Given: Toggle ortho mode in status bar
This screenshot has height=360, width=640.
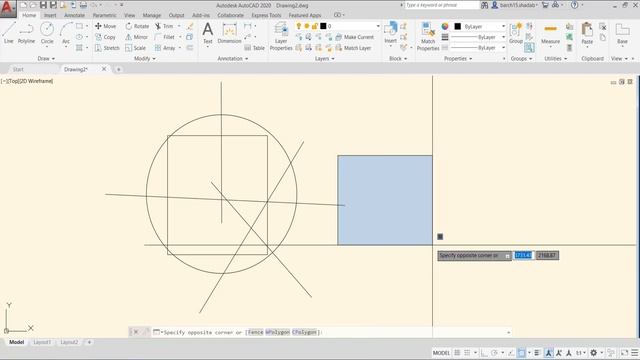Looking at the screenshot, I should [484, 353].
